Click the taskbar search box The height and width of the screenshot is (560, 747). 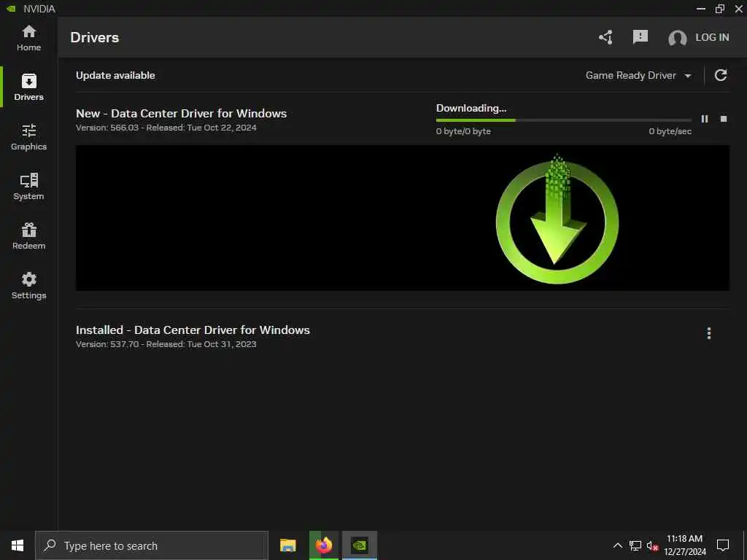[x=152, y=545]
